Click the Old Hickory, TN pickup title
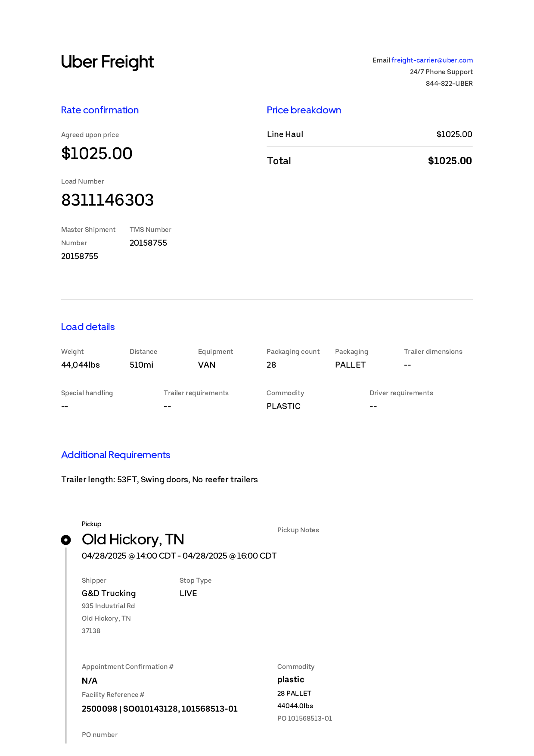This screenshot has height=756, width=534. (133, 540)
